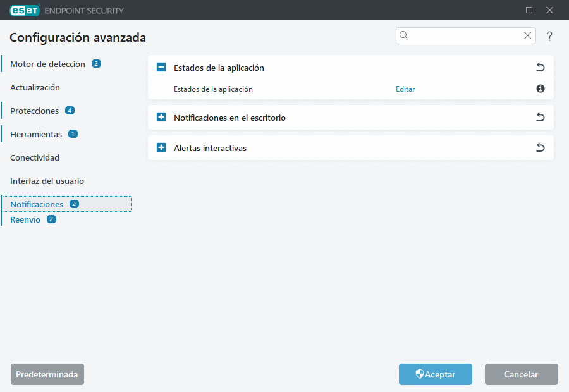Select Motor de detección in the sidebar
Viewport: 569px width, 392px height.
(x=47, y=64)
